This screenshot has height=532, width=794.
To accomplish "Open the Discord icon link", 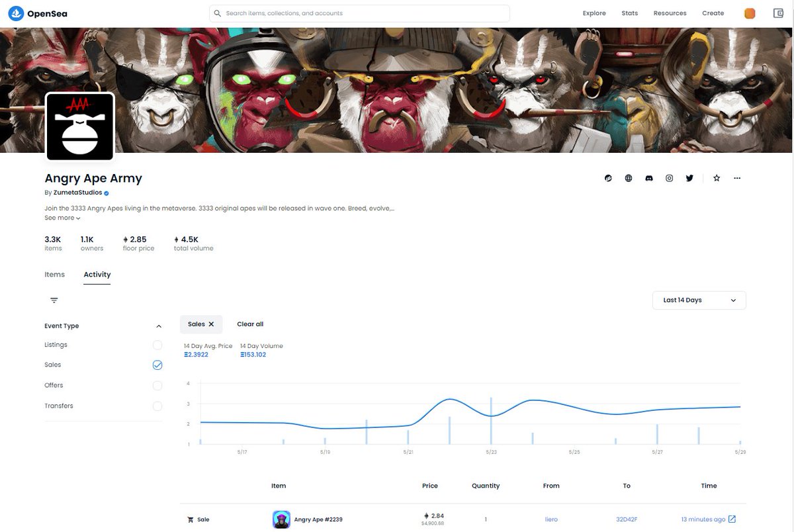I will tap(649, 178).
